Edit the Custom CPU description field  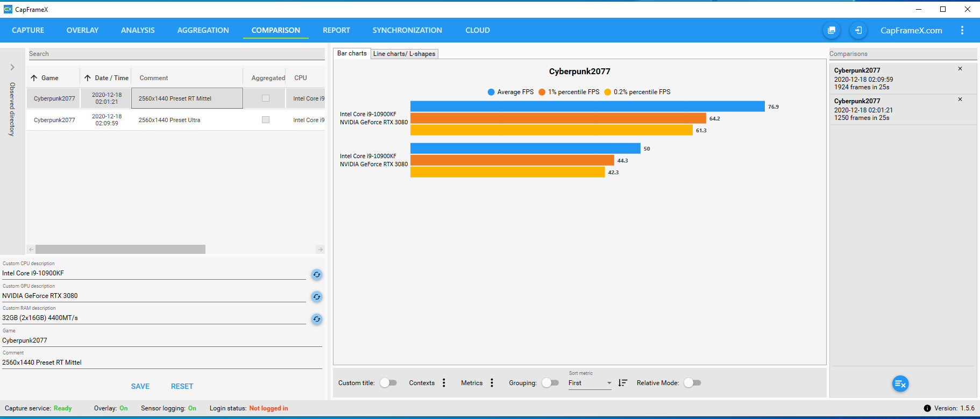[154, 273]
